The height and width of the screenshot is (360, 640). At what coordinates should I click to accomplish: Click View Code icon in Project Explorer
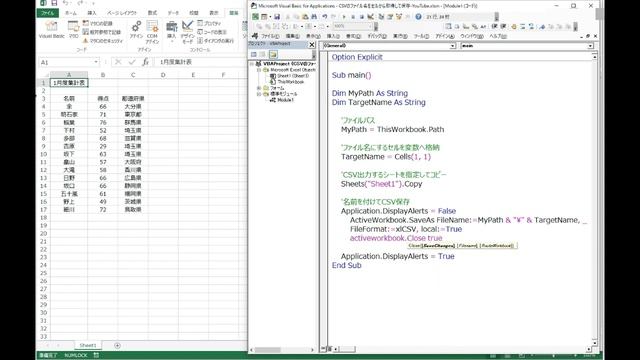pyautogui.click(x=254, y=54)
